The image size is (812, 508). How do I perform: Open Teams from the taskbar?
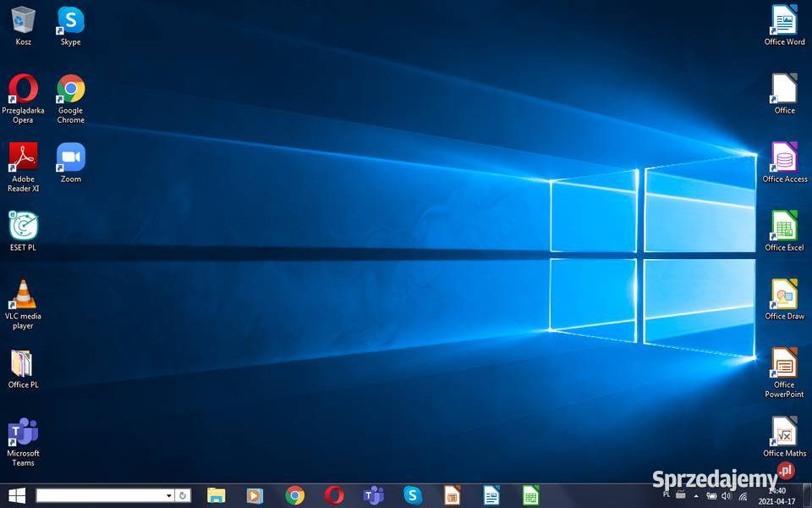pyautogui.click(x=373, y=495)
